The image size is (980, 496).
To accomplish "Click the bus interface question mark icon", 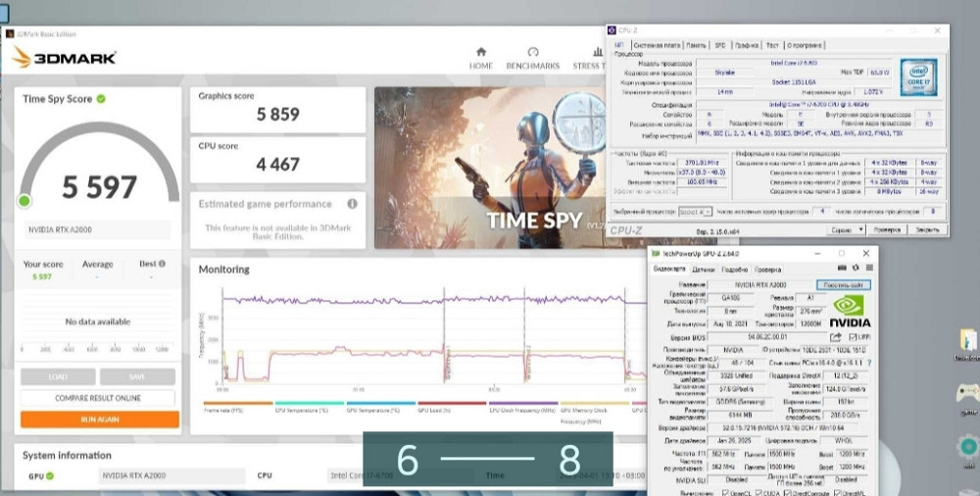I will tap(872, 361).
